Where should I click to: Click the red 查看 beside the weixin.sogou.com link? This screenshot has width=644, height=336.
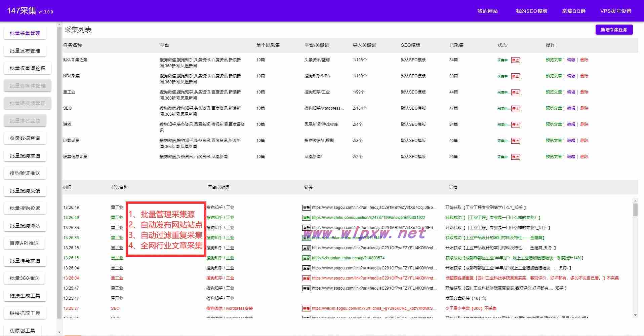click(x=306, y=309)
